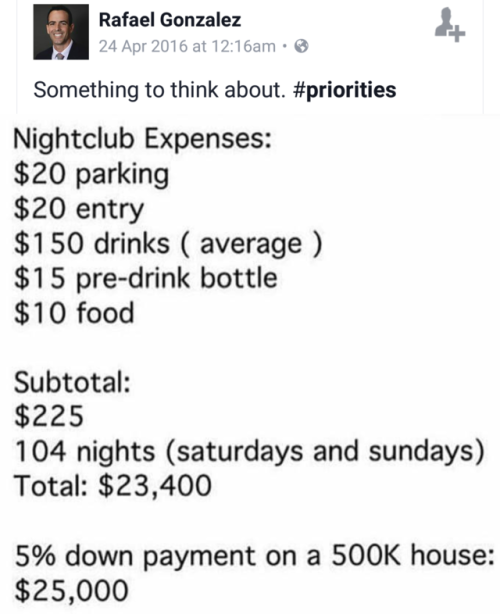Viewport: 500px width, 614px height.
Task: Select the '$10 food' line
Action: point(74,313)
